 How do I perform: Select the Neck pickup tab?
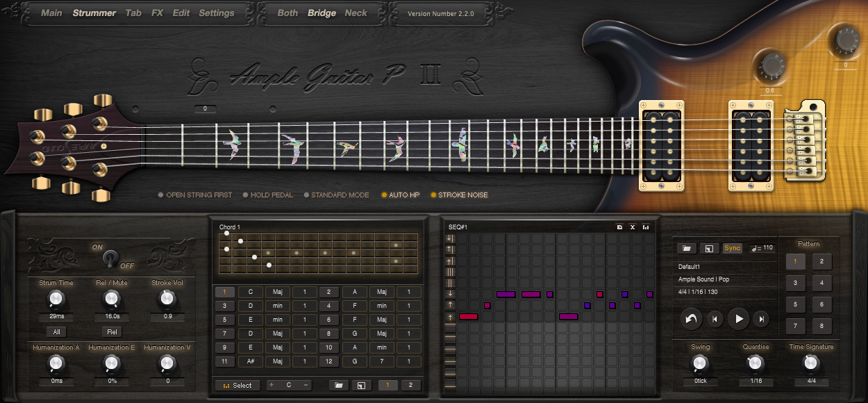[x=356, y=13]
